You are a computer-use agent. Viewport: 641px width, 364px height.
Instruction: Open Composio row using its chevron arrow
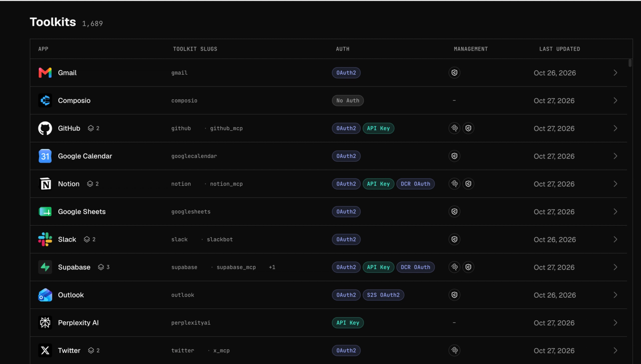tap(615, 101)
